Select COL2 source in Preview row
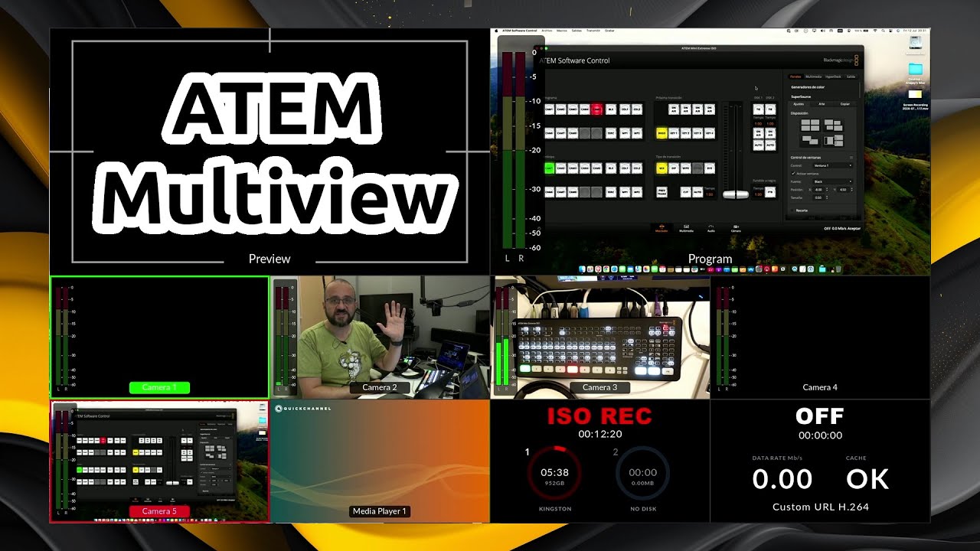The width and height of the screenshot is (980, 551). 637,168
